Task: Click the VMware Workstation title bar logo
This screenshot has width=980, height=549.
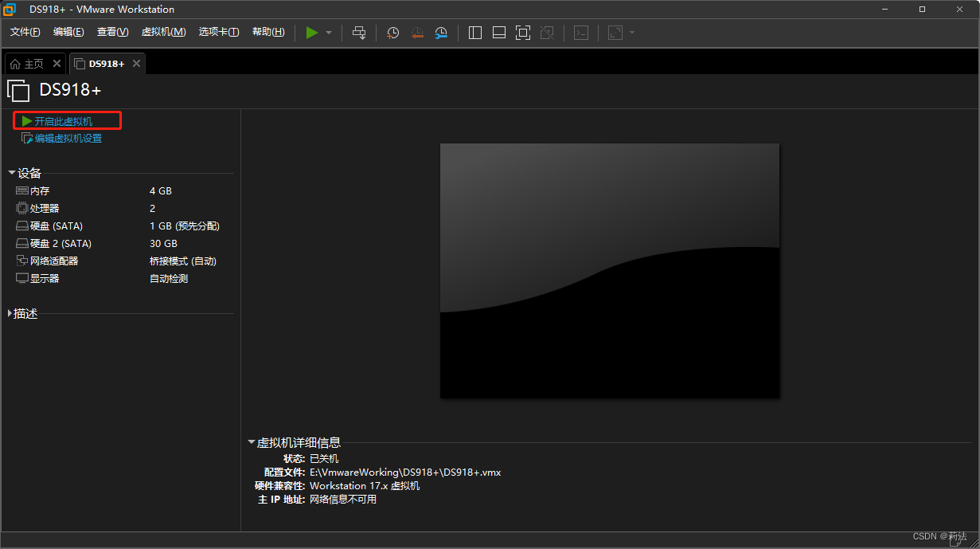Action: (x=10, y=10)
